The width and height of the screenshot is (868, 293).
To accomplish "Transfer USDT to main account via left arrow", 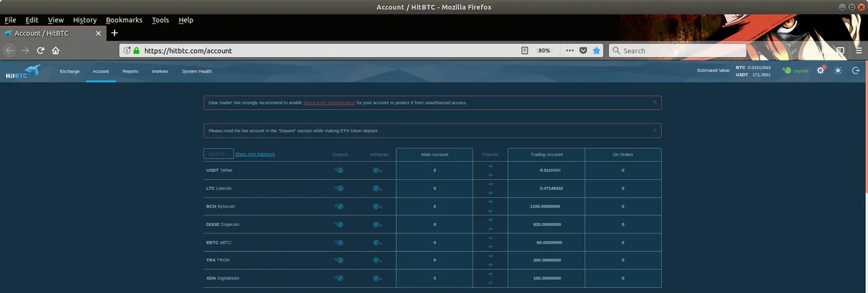I will [490, 175].
